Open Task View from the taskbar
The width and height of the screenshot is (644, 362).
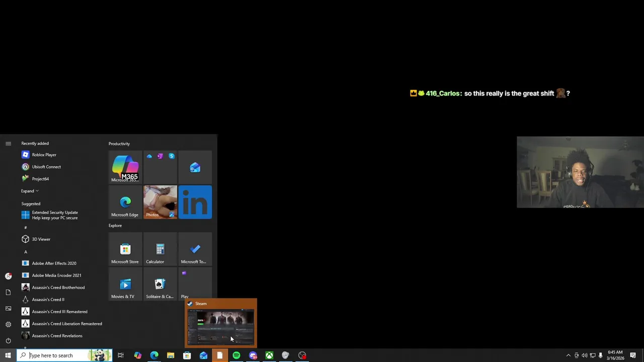point(121,355)
